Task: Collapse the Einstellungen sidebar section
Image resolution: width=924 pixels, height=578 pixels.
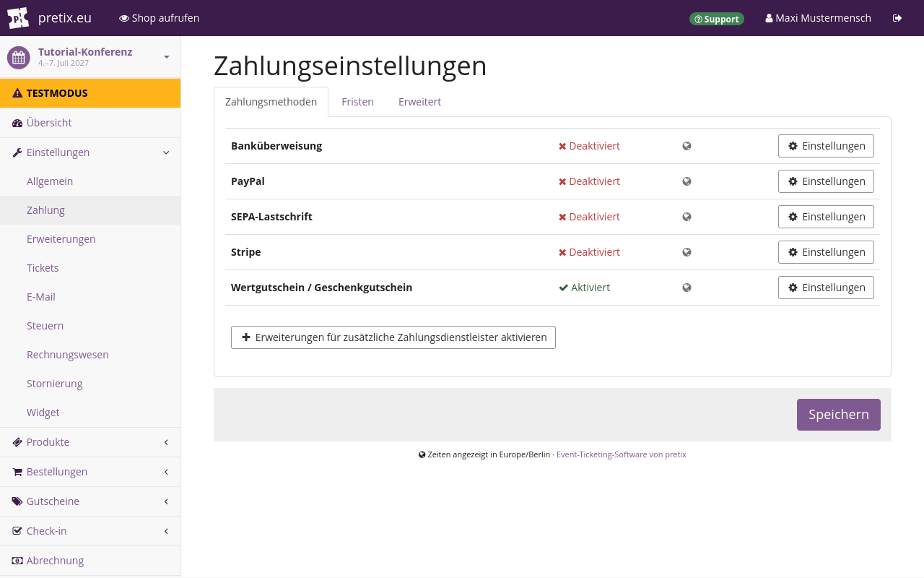Action: (166, 152)
